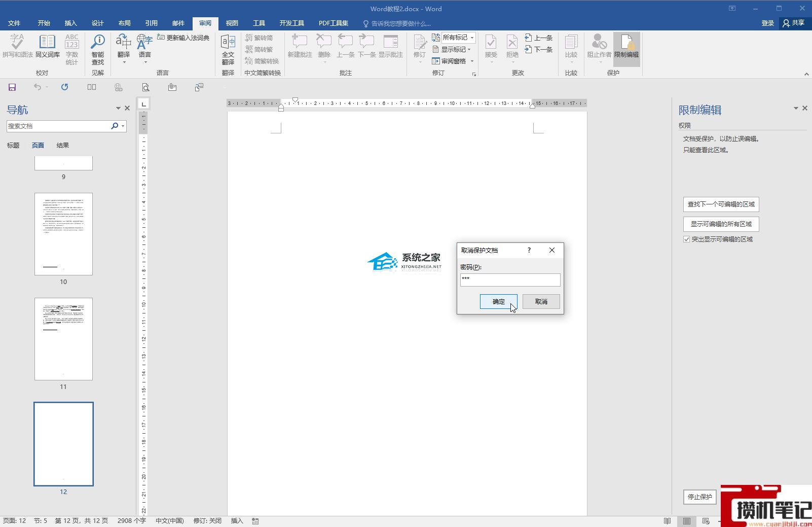Run full-text translation (全文翻译)
The height and width of the screenshot is (527, 812).
click(228, 49)
